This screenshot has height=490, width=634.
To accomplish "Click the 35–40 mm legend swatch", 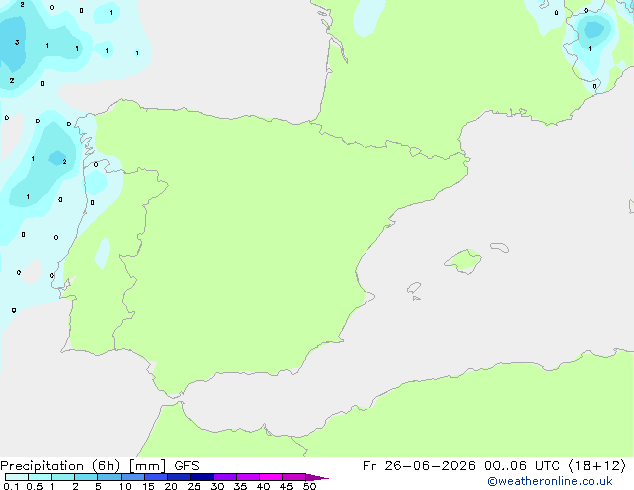I will coord(248,477).
